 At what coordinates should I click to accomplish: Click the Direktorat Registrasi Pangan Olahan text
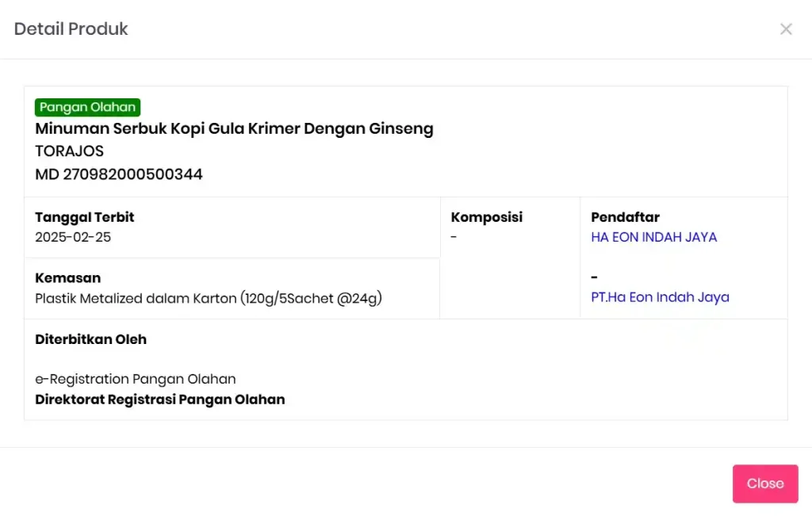coord(159,399)
